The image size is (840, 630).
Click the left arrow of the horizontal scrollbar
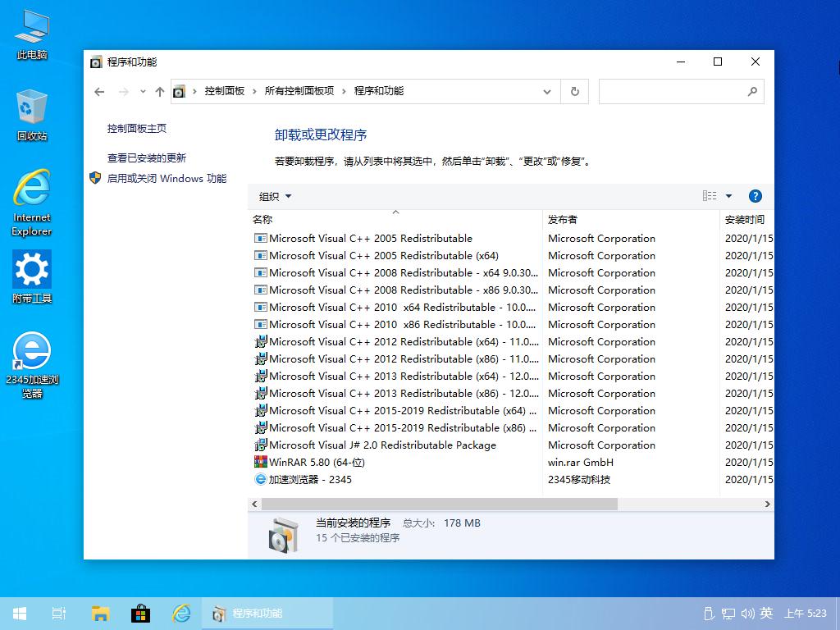point(254,504)
